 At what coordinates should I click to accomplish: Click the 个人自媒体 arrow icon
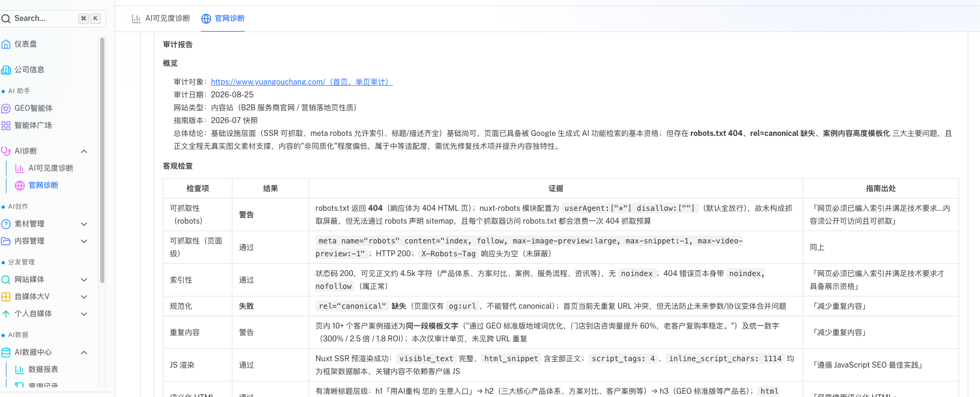click(x=6, y=314)
